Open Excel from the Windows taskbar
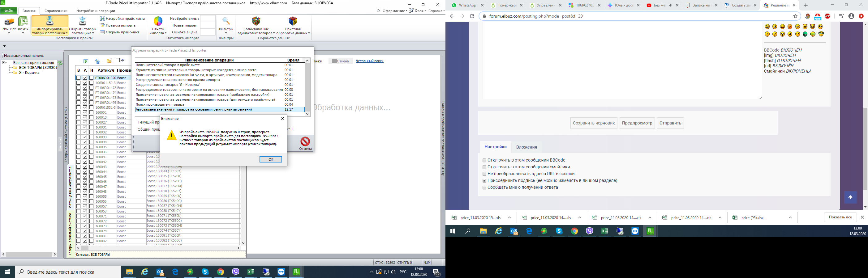The image size is (868, 278). point(251,272)
